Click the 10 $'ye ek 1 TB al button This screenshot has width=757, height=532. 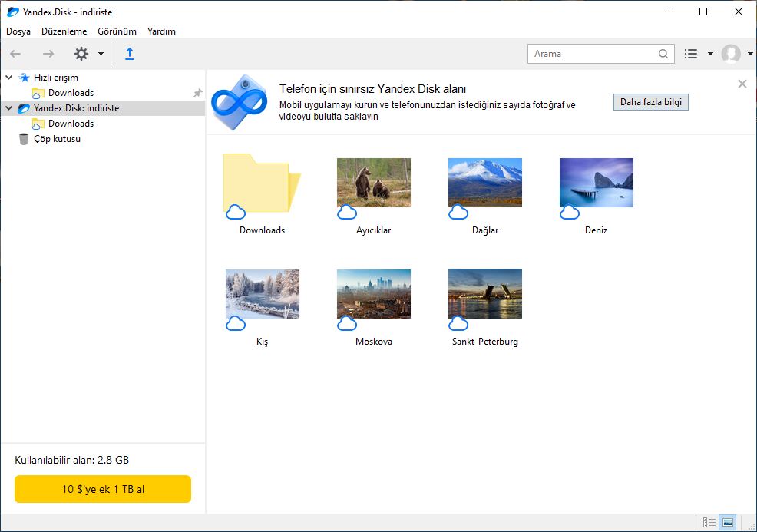click(103, 489)
